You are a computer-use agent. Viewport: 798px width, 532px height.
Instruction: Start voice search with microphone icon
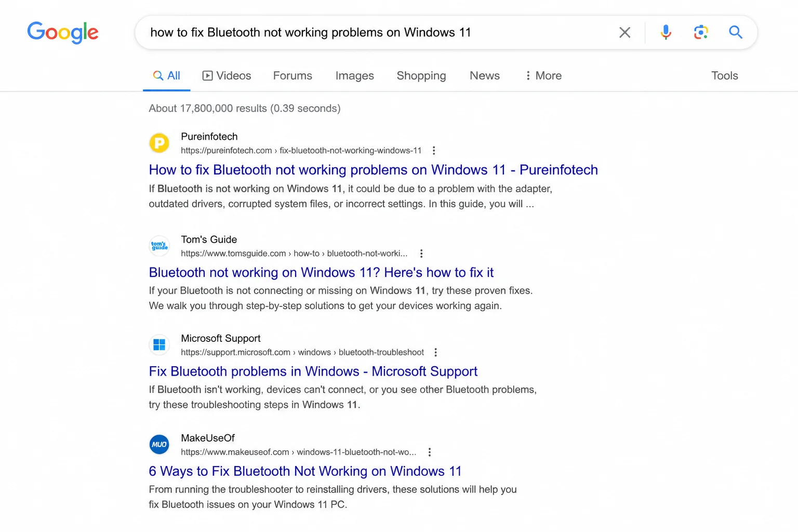point(666,32)
